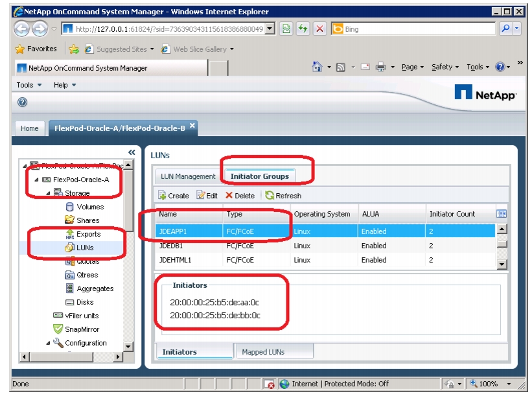Click the Internet zone globe icon
This screenshot has width=532, height=398.
[284, 384]
